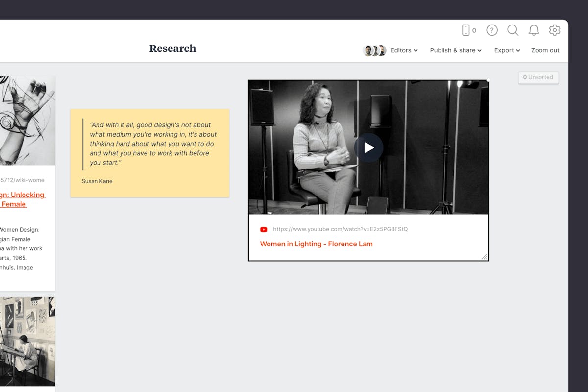Open the notifications bell

(x=534, y=30)
